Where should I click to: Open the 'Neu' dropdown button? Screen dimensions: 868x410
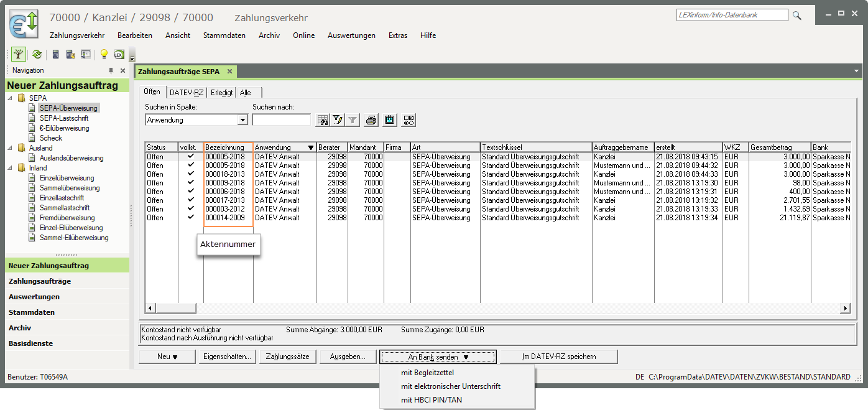[x=167, y=356]
